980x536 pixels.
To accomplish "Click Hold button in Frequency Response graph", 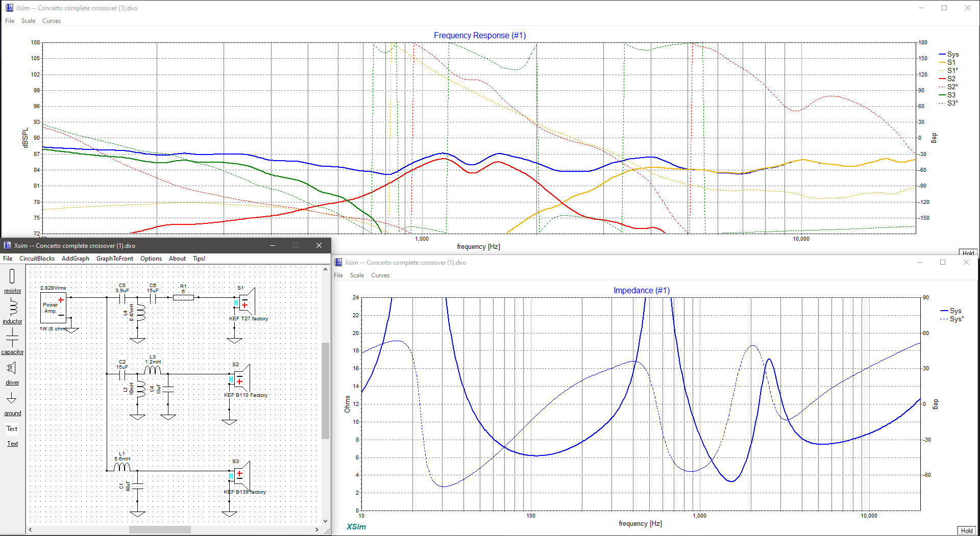I will (x=968, y=252).
